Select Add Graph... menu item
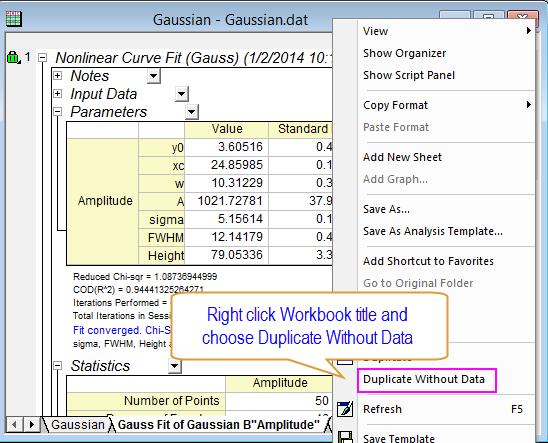 446,179
